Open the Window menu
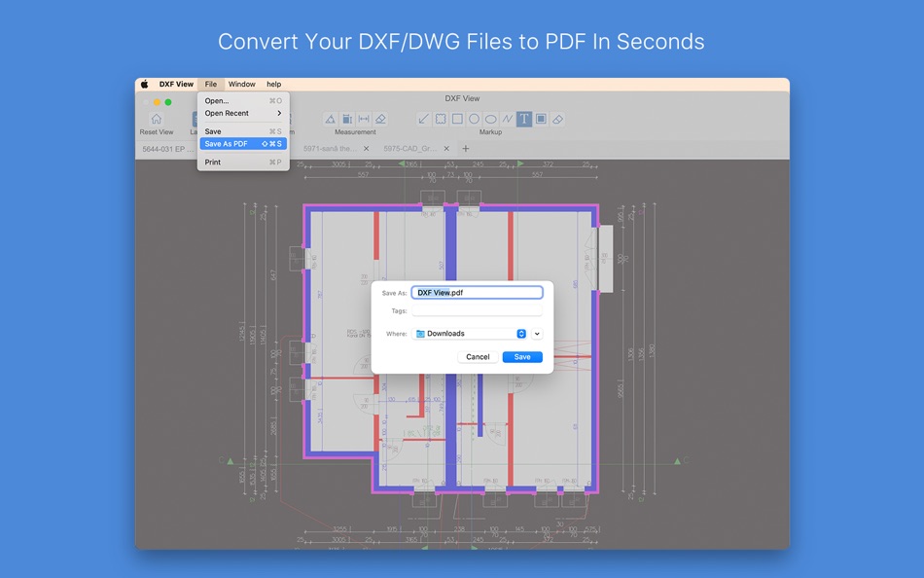The image size is (924, 578). click(241, 85)
